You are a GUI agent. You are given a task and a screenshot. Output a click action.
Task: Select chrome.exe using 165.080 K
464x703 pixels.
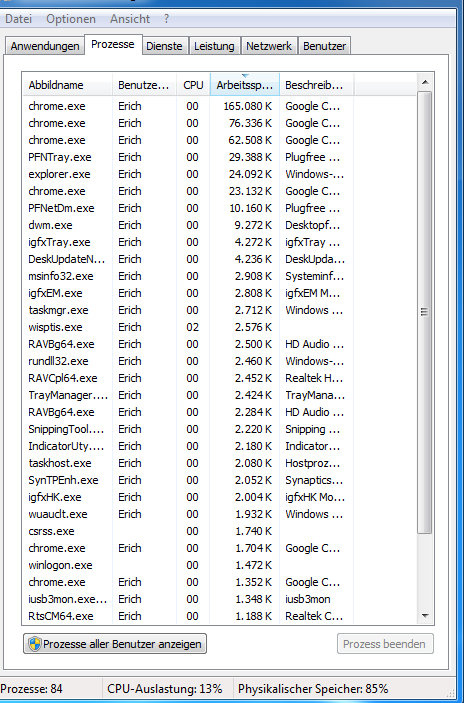tap(219, 106)
